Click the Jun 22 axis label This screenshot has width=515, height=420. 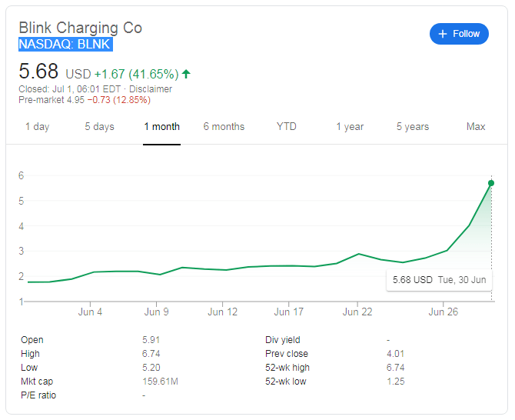coord(357,312)
